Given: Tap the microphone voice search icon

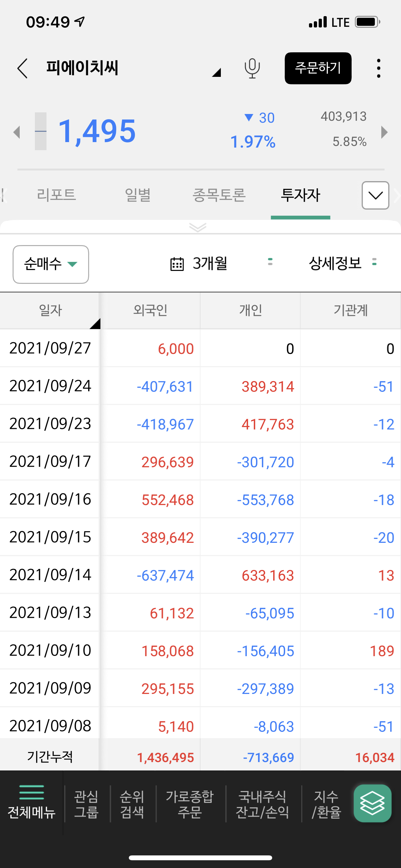Looking at the screenshot, I should pyautogui.click(x=252, y=68).
